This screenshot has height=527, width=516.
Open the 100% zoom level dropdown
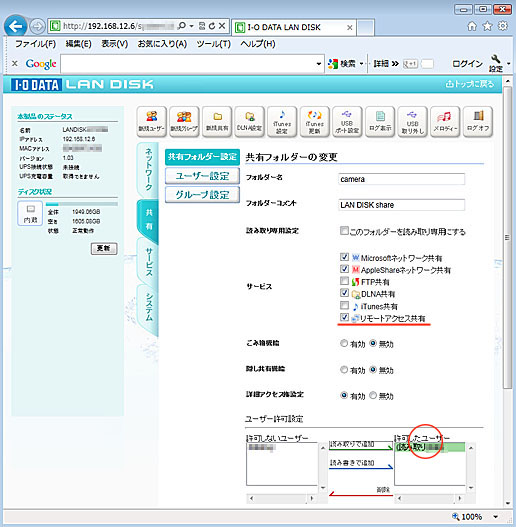(495, 517)
